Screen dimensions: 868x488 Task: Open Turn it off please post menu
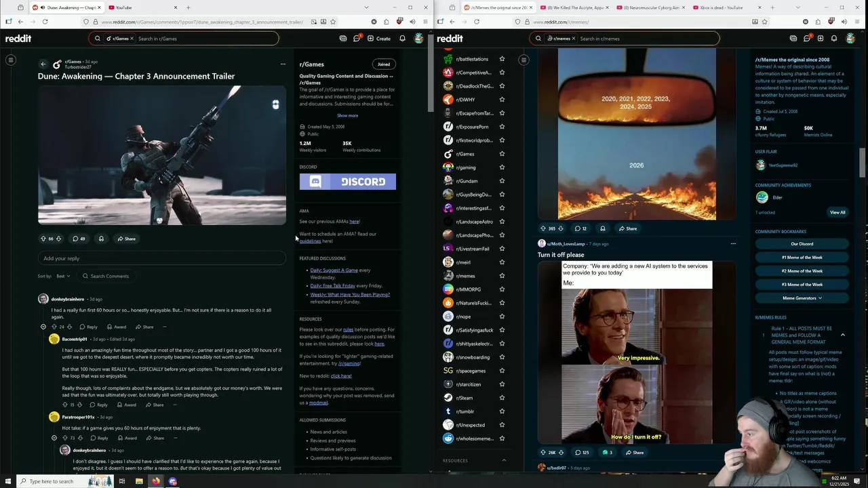click(x=733, y=243)
